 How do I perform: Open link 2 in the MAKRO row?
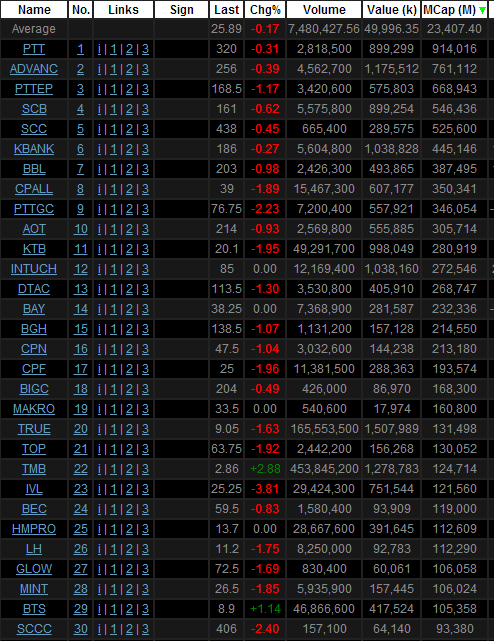[129, 409]
